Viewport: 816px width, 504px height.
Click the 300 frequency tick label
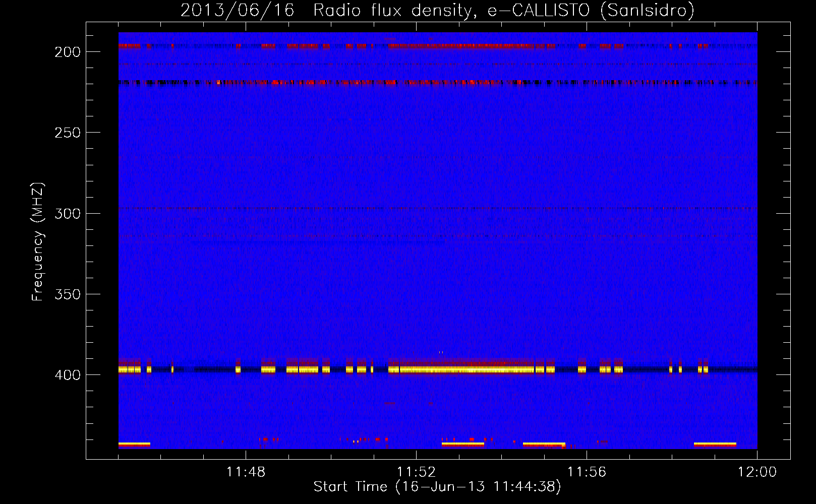point(68,213)
